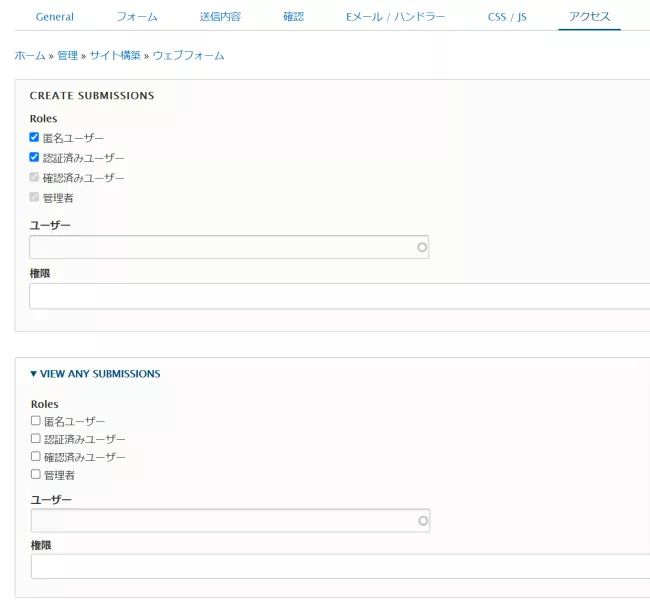Click disabled 確認済みユーザー checkbox in Create Submissions
The image size is (650, 600).
[x=34, y=177]
